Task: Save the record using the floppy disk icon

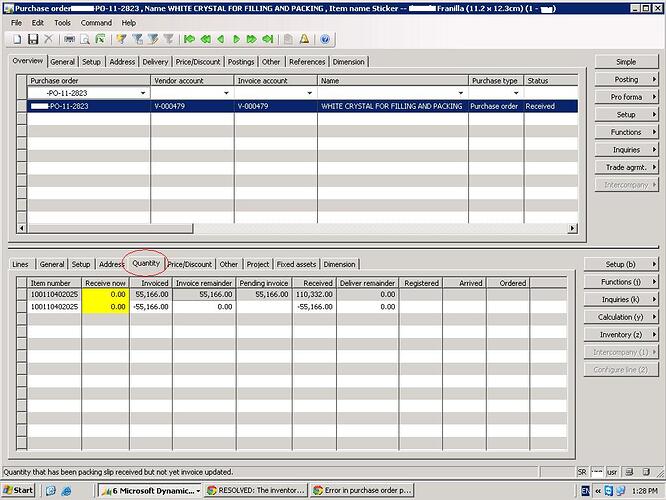Action: [x=33, y=40]
